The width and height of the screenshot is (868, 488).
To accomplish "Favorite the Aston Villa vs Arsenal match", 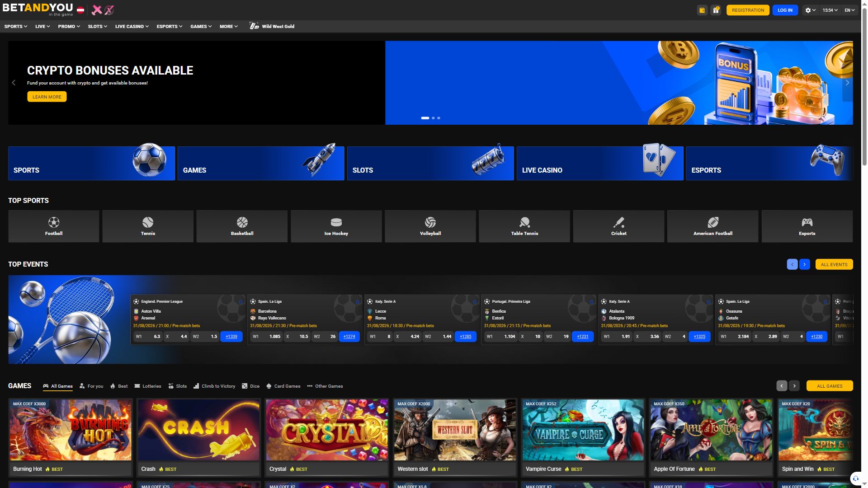I will click(241, 302).
